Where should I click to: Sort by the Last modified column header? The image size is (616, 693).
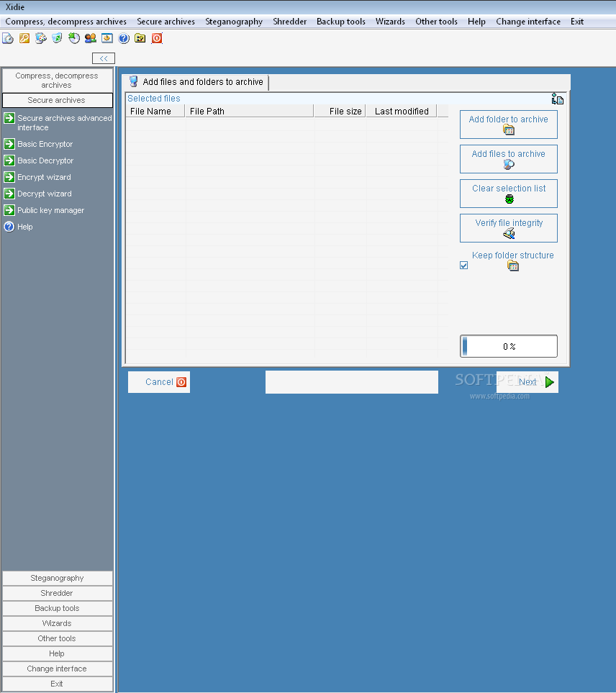(x=402, y=112)
